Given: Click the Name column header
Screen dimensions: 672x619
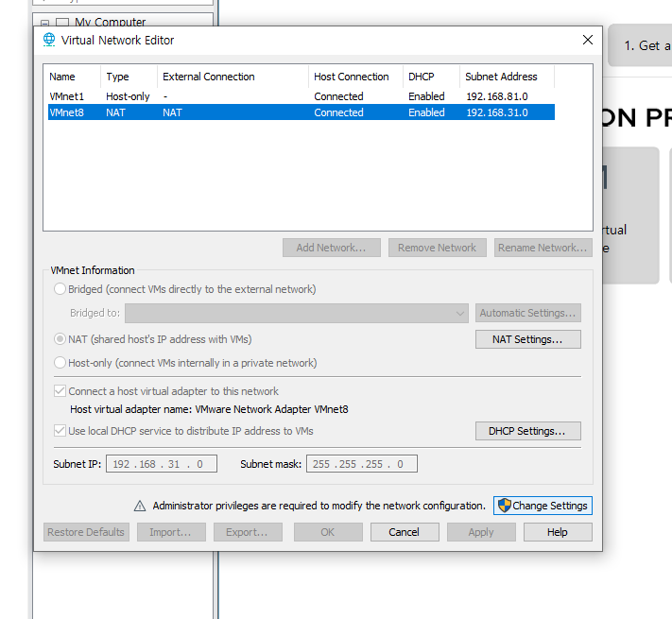Looking at the screenshot, I should pyautogui.click(x=74, y=77).
